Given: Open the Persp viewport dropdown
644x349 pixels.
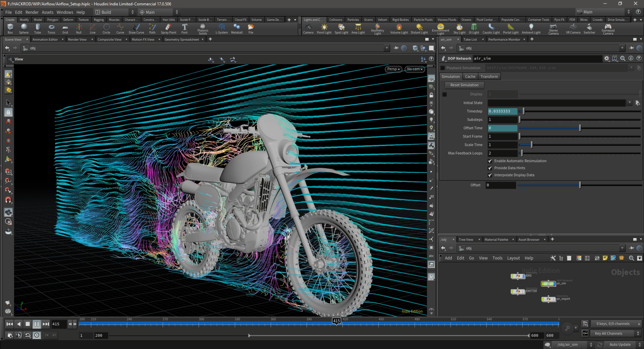Looking at the screenshot, I should (393, 69).
